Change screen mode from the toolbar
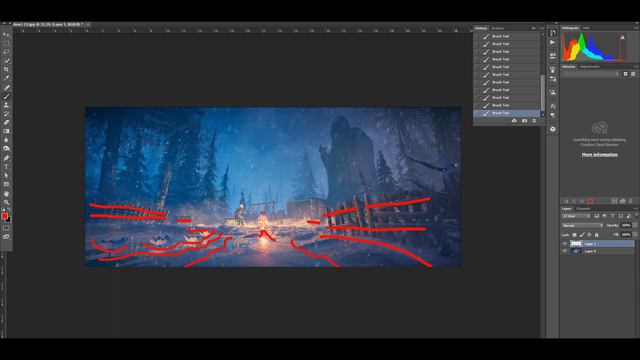This screenshot has width=640, height=360. [x=6, y=237]
